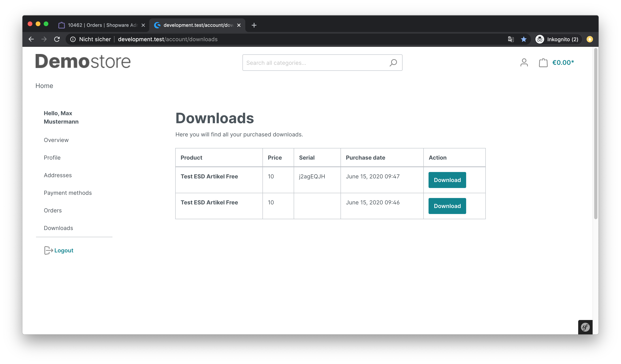The image size is (621, 364).
Task: Click the site security info icon
Action: pos(73,39)
